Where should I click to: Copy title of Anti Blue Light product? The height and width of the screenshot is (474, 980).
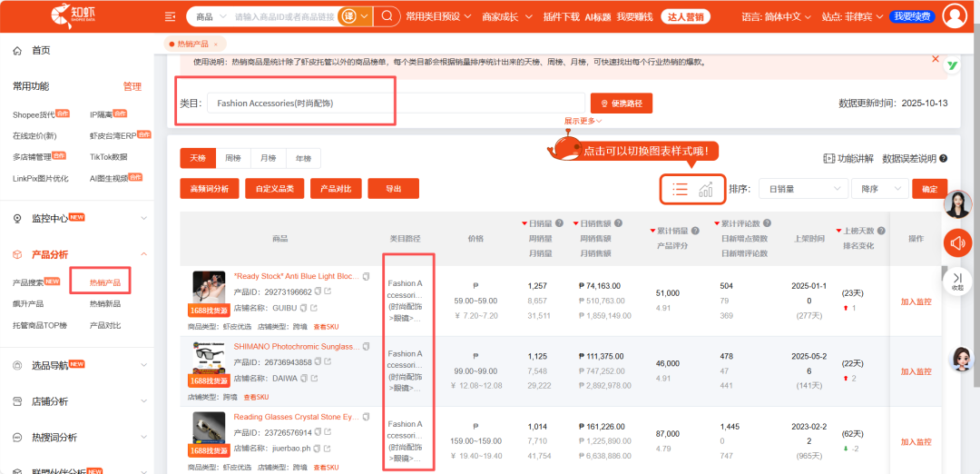click(x=367, y=276)
